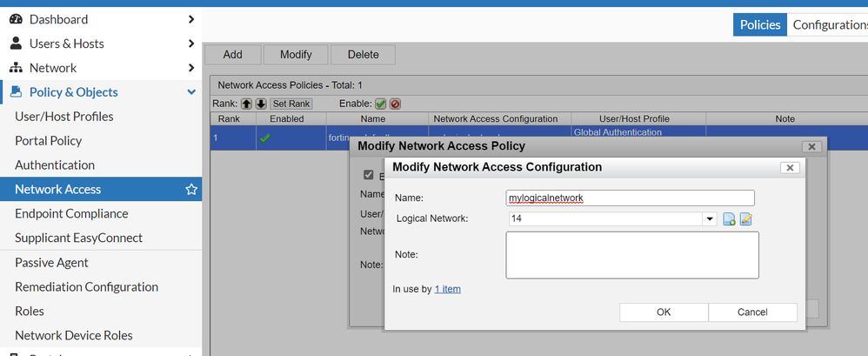Screen dimensions: 868x356
Task: Open Endpoint Compliance in sidebar
Action: point(71,214)
